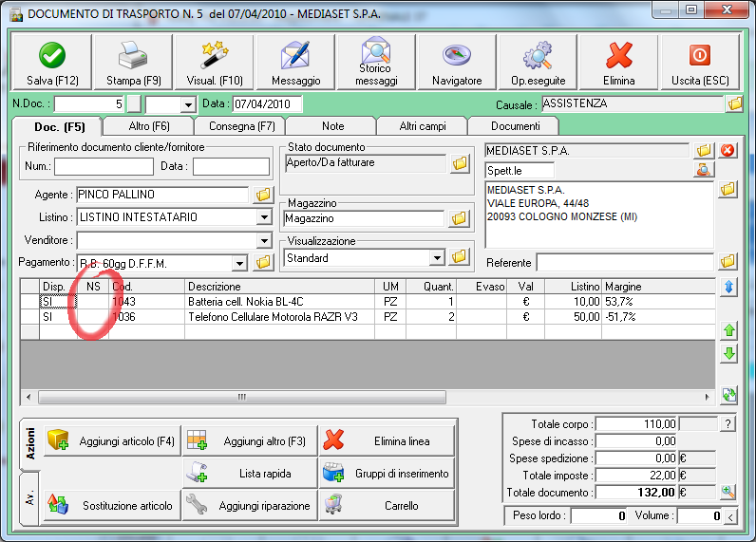Move line up with green up arrow

pyautogui.click(x=729, y=330)
